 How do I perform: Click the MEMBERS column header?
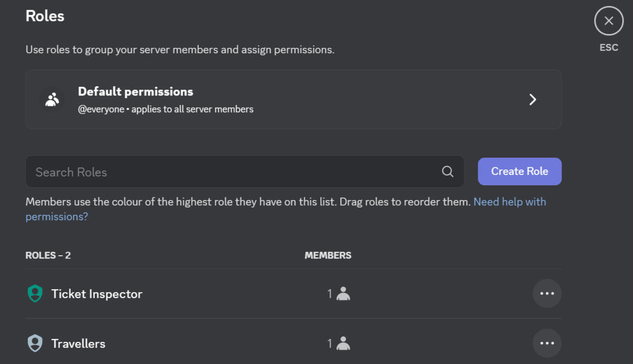coord(328,255)
